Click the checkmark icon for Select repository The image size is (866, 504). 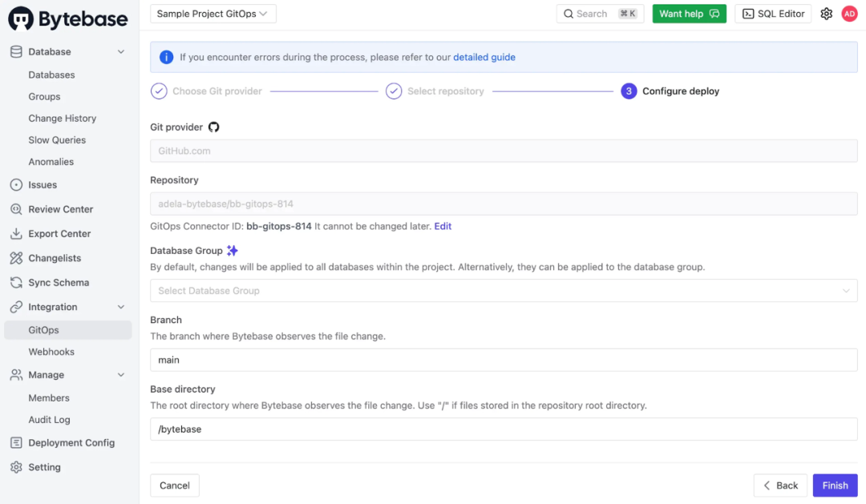pos(394,91)
